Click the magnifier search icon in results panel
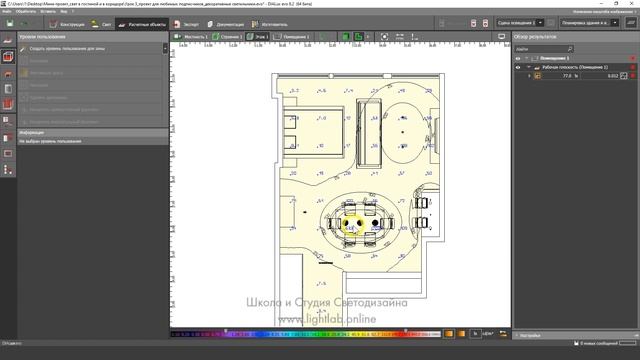Screen dimensions: 640x360 click(x=570, y=49)
